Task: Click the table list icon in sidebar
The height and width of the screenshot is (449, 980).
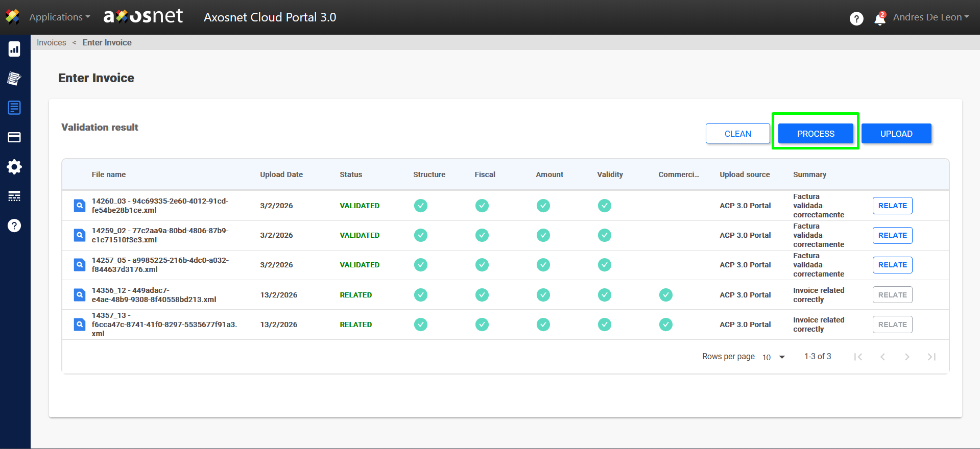Action: (x=14, y=196)
